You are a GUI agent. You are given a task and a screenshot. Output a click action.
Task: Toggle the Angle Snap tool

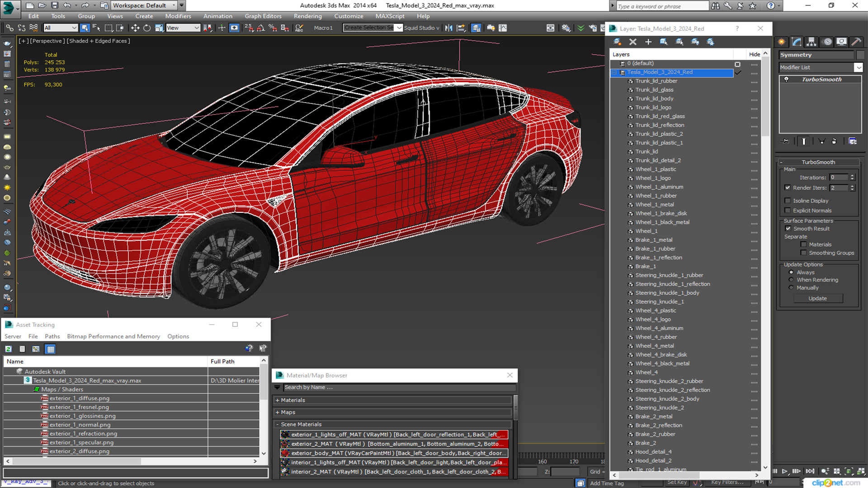[x=260, y=28]
